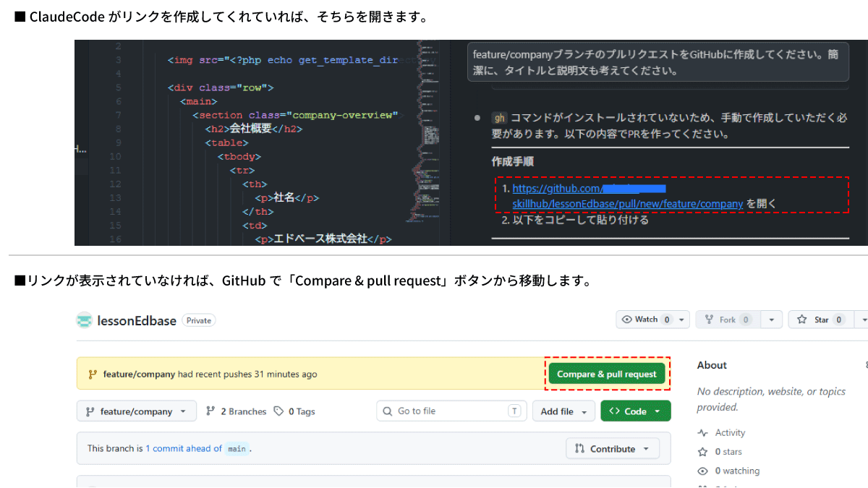Click the ■リンクが表示されていなければ instruction heading

click(303, 281)
